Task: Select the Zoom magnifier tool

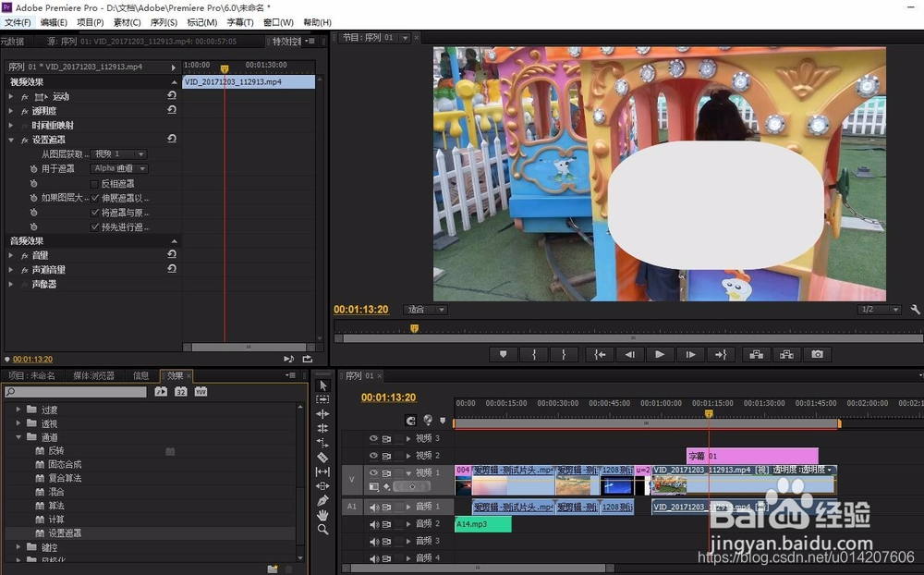Action: pyautogui.click(x=322, y=530)
